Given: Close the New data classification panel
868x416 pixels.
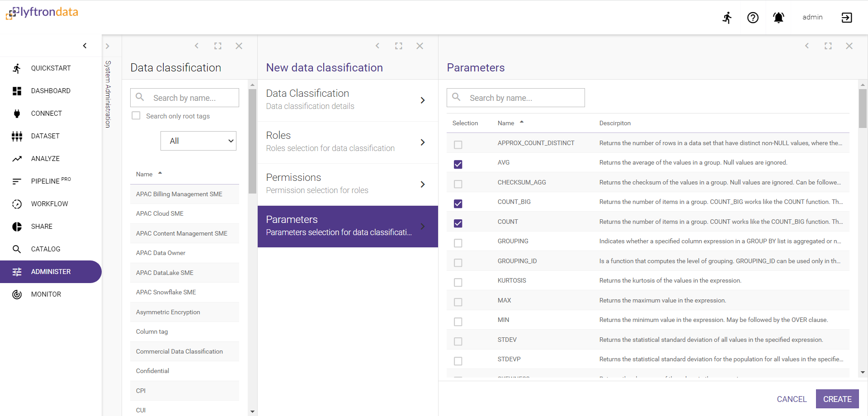Looking at the screenshot, I should 420,46.
